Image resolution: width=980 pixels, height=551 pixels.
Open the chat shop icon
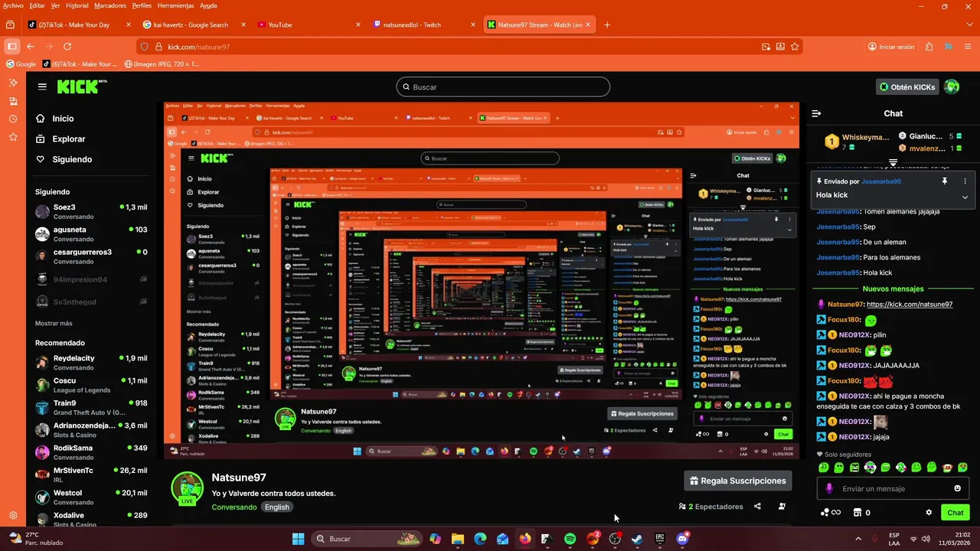[x=857, y=513]
